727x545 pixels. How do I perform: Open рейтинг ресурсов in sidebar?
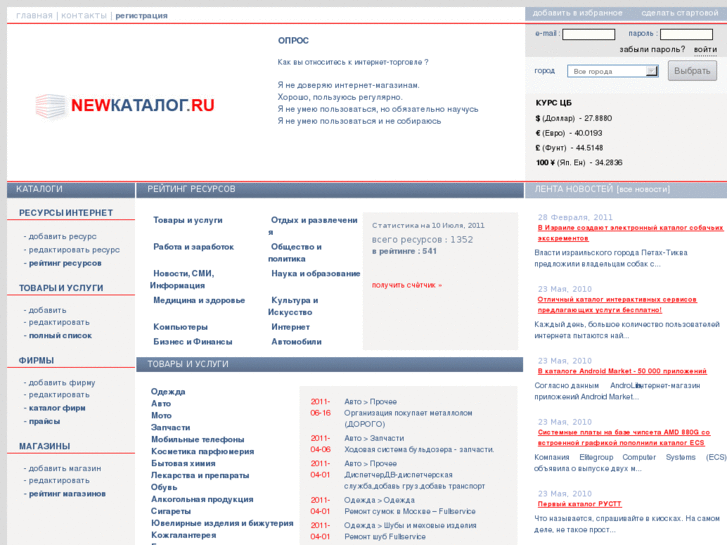(64, 263)
